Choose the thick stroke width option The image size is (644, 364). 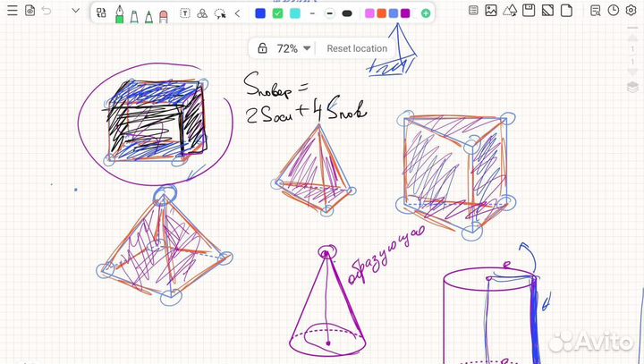tap(347, 13)
